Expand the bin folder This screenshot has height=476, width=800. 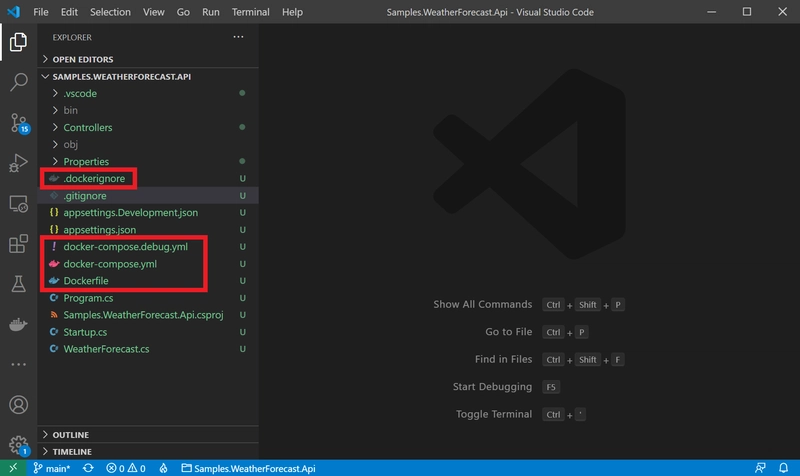tap(148, 110)
